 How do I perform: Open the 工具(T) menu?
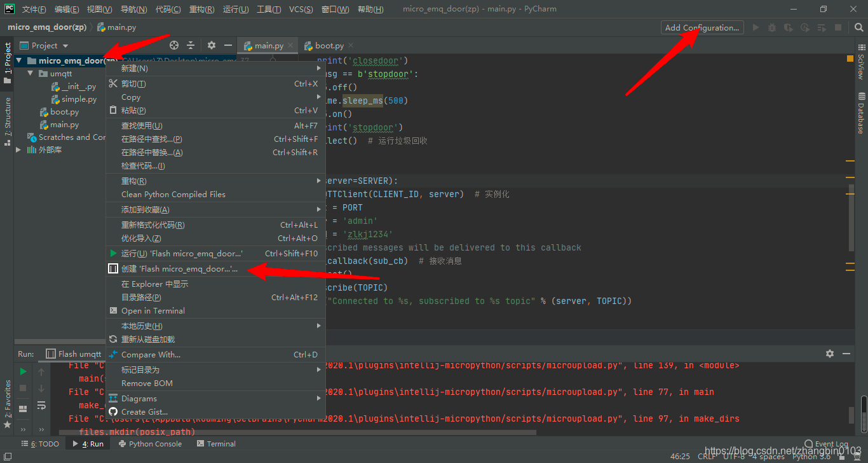coord(268,10)
